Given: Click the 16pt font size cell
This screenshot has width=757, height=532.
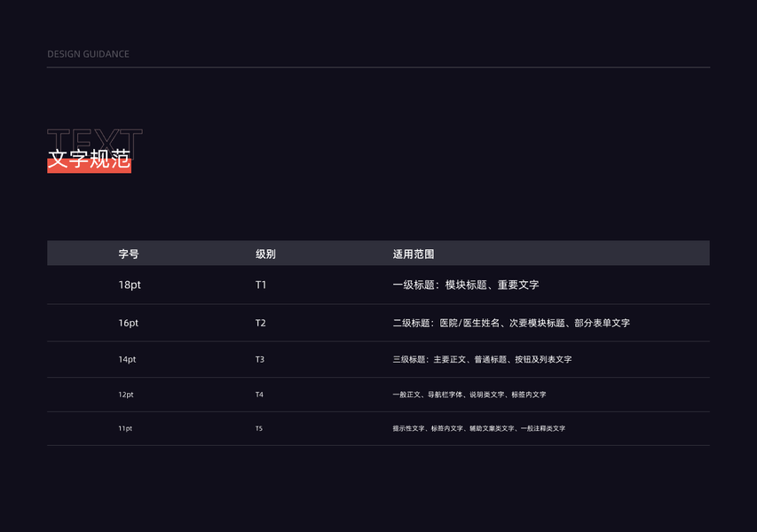Looking at the screenshot, I should pos(129,324).
